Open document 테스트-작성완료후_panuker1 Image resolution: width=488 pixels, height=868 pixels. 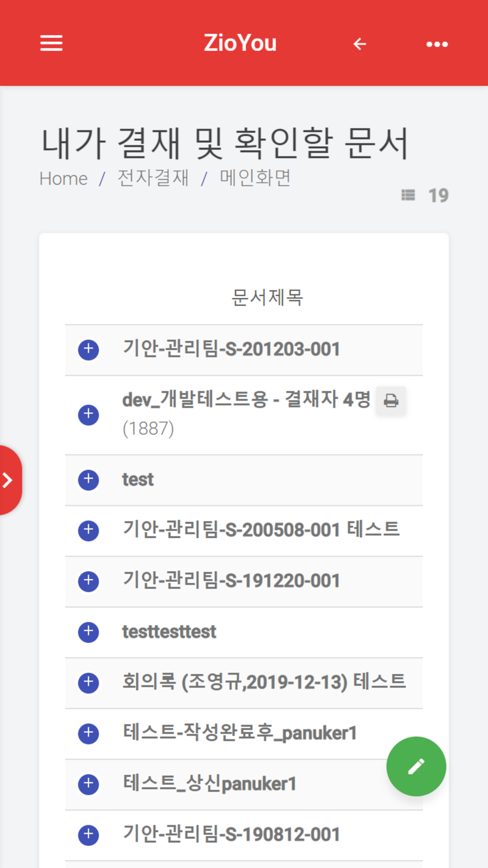tap(239, 733)
